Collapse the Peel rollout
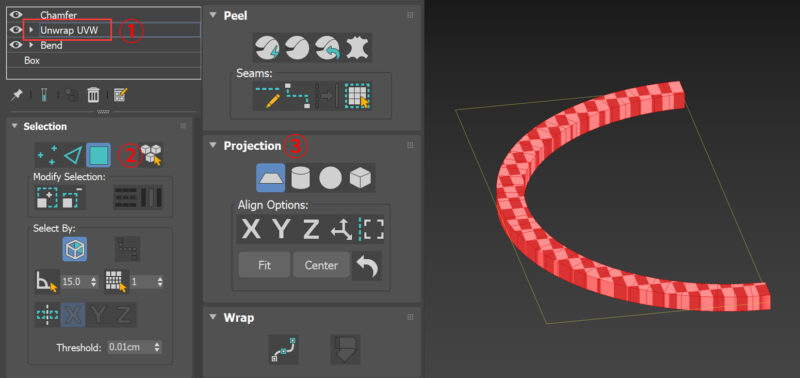Screen dimensions: 800x378 click(x=213, y=16)
